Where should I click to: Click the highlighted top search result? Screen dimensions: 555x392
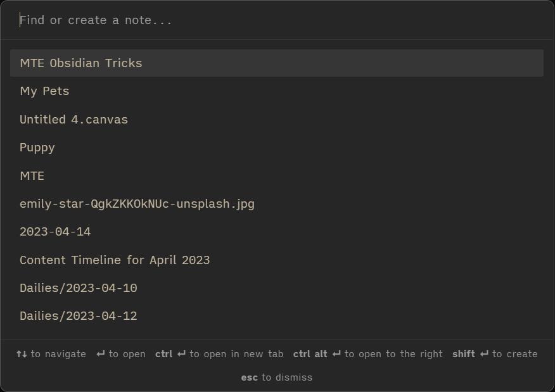click(x=277, y=63)
